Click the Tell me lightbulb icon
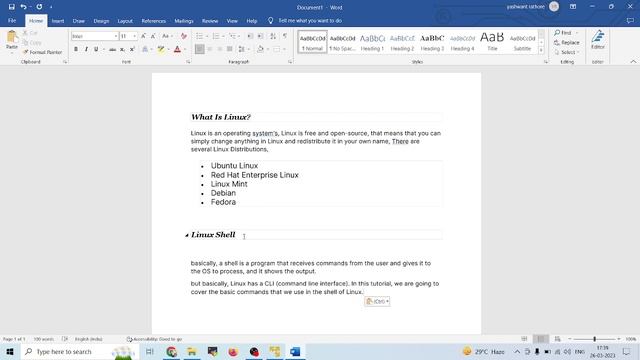The width and height of the screenshot is (640, 360). click(271, 20)
